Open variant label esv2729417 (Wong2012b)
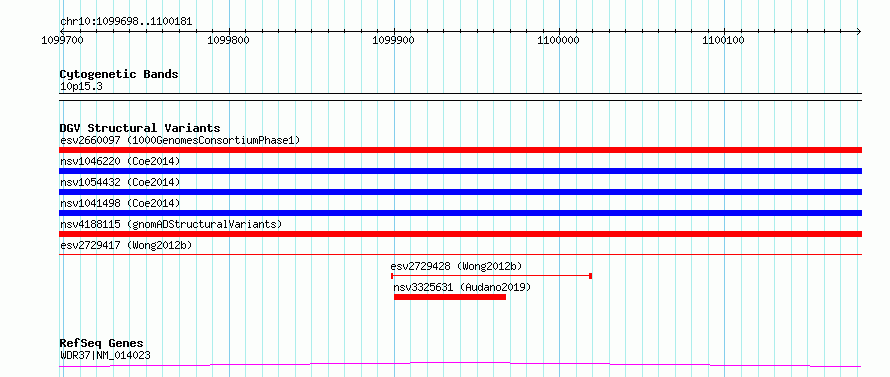890x377 pixels. click(126, 245)
